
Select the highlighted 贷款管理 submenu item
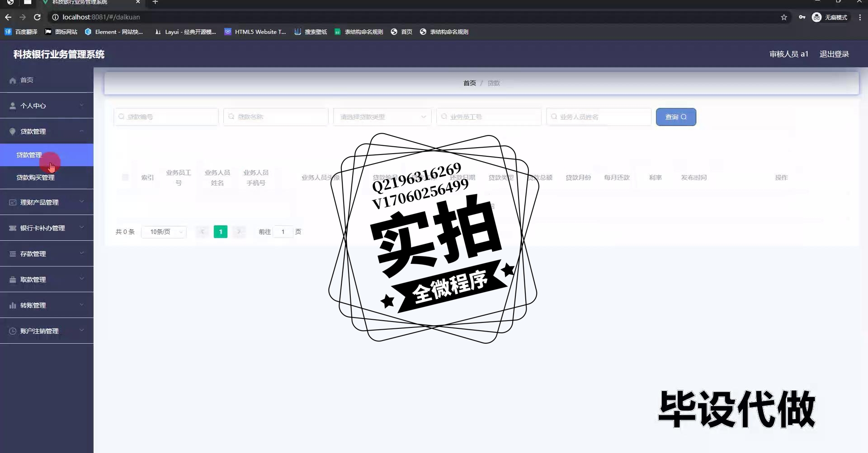point(47,155)
